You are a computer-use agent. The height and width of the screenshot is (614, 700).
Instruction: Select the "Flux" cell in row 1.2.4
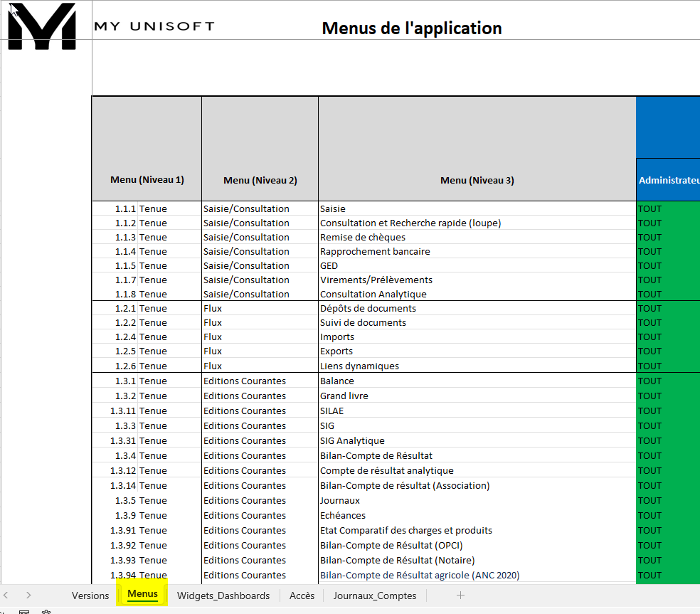(x=260, y=337)
